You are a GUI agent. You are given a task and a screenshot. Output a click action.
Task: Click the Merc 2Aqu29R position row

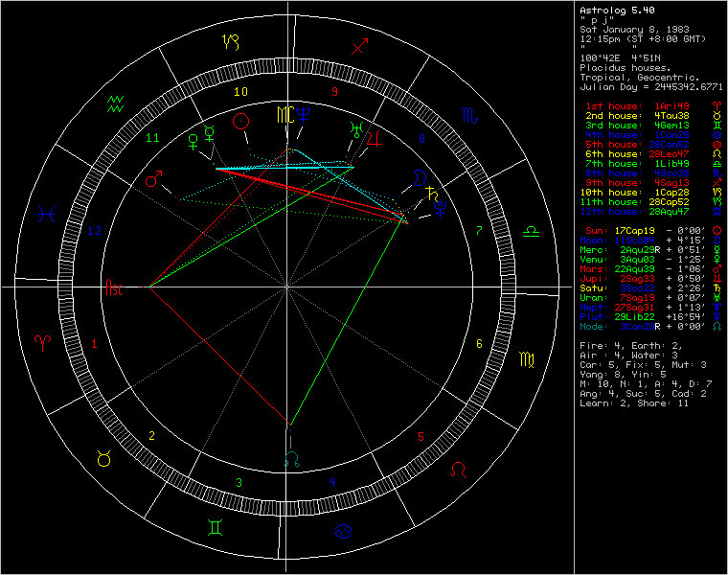tap(651, 250)
